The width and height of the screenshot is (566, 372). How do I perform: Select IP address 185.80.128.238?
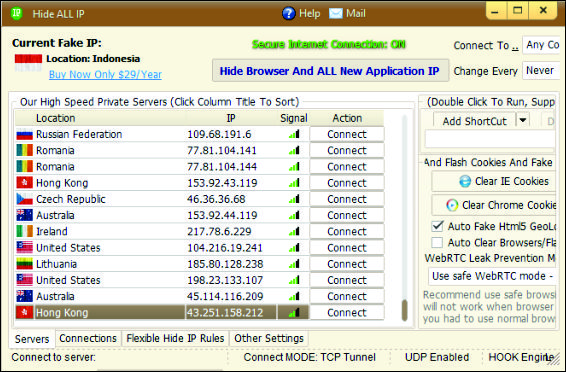pos(225,264)
